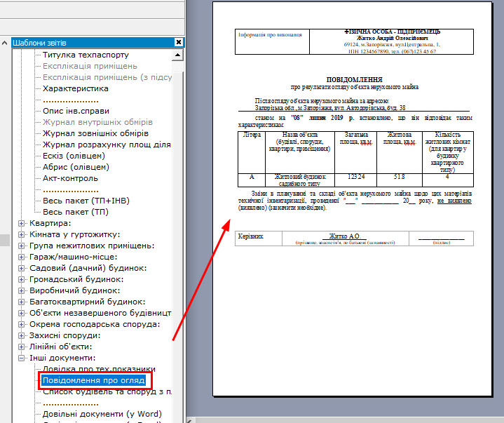Screen dimensions: 504x423
Task: Select Довідка про тех.показники item
Action: click(99, 369)
